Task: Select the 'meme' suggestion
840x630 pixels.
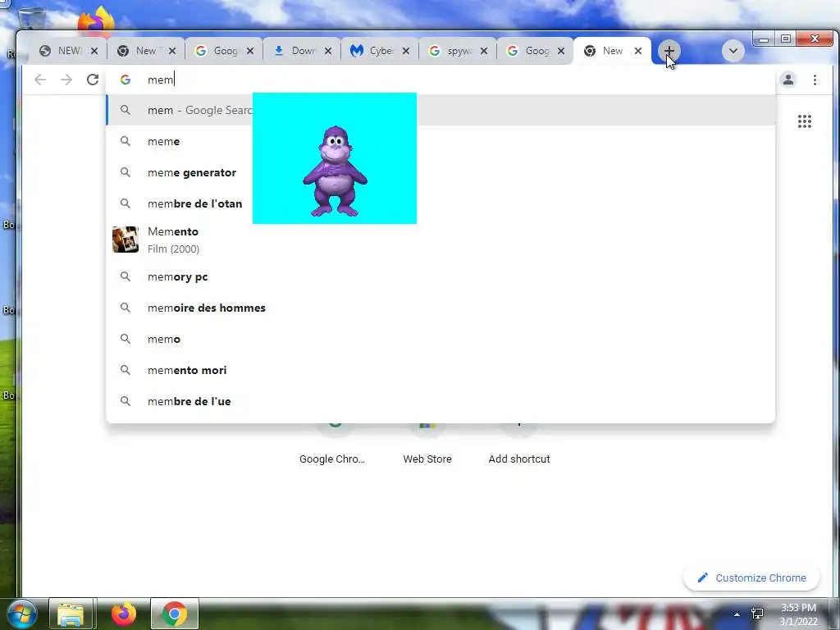Action: (441, 141)
